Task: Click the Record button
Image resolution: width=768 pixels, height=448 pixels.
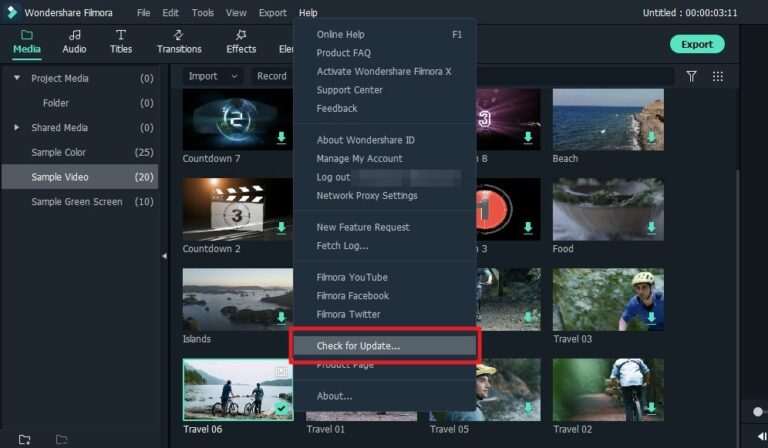Action: pos(271,76)
